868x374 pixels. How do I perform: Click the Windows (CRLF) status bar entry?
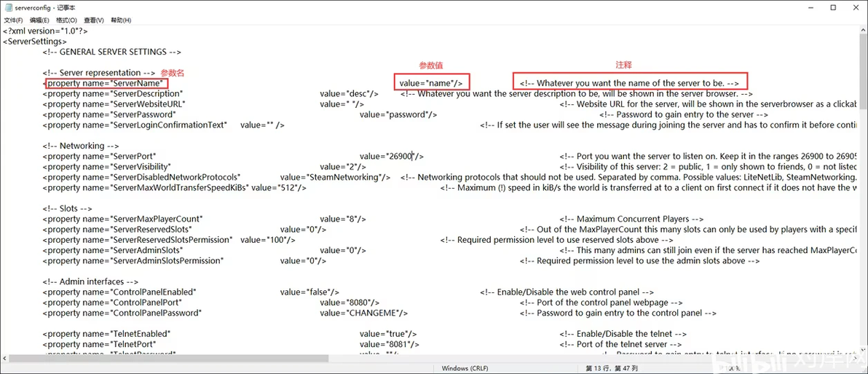coord(465,368)
